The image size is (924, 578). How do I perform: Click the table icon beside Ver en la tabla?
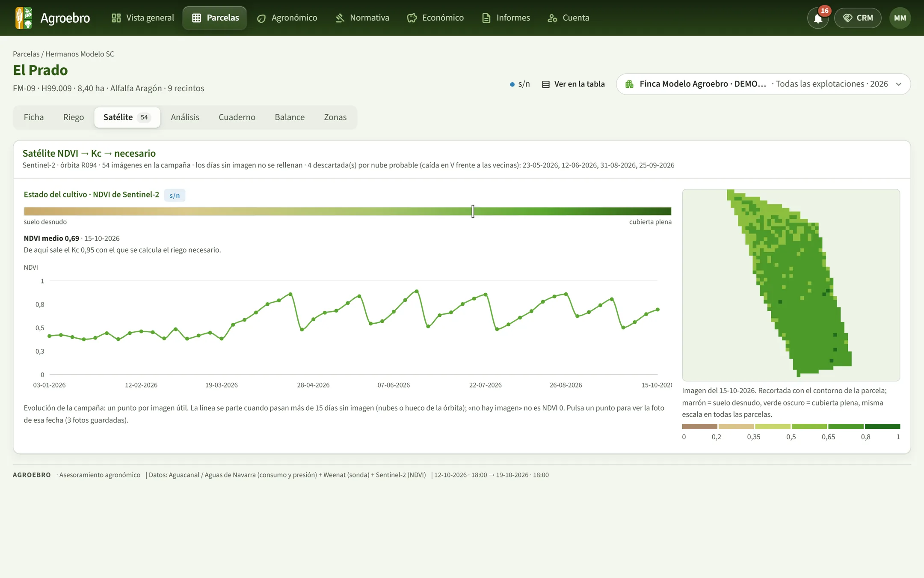coord(546,84)
